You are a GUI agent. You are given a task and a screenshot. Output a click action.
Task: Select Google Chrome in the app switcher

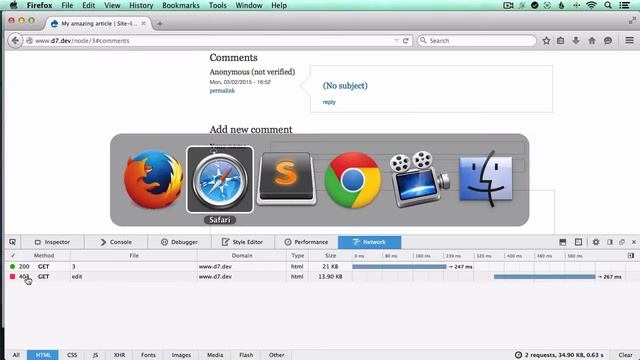pyautogui.click(x=353, y=180)
